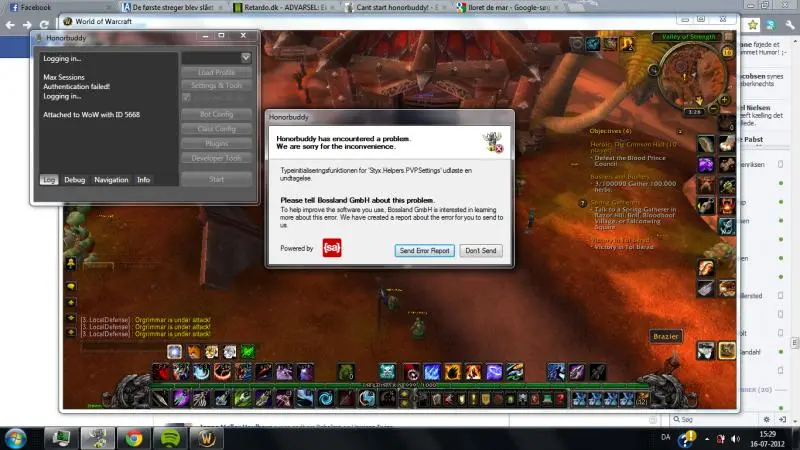Image resolution: width=800 pixels, height=450 pixels.
Task: Open the minimap calendar icon
Action: [x=728, y=52]
